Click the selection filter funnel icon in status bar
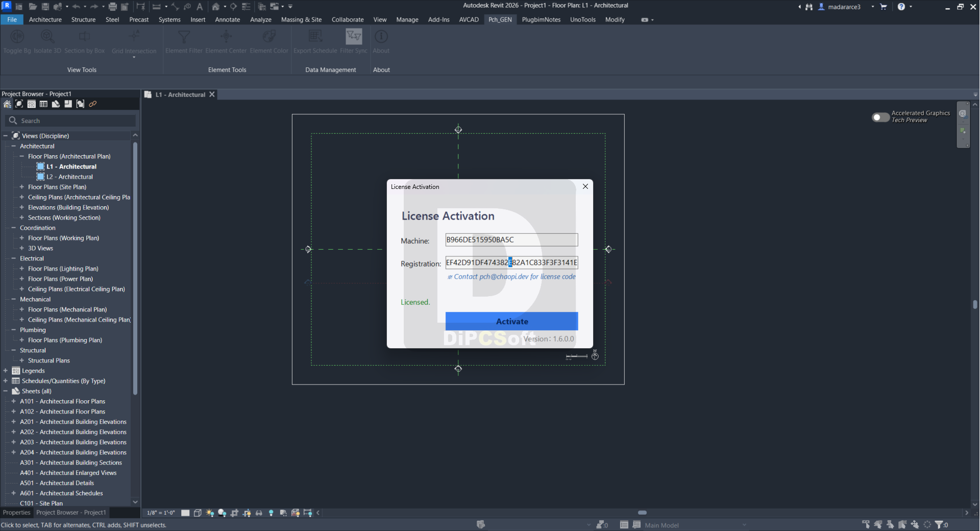 [939, 525]
